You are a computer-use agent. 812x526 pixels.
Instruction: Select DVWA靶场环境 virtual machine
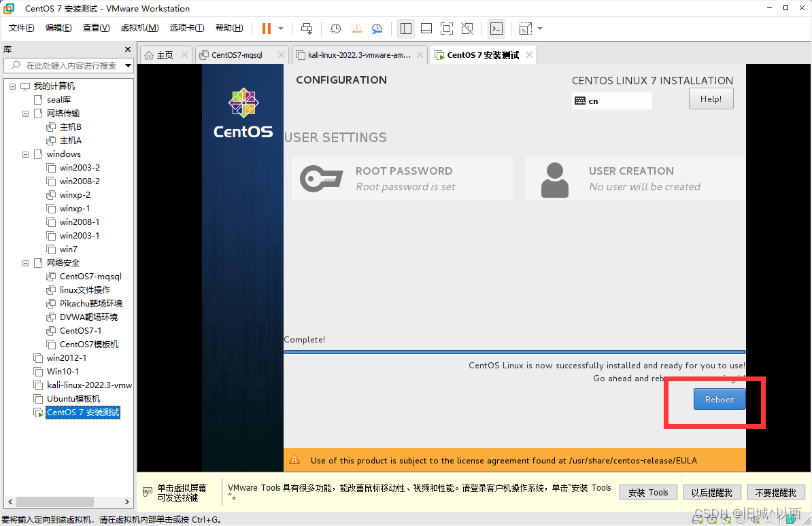pyautogui.click(x=88, y=317)
